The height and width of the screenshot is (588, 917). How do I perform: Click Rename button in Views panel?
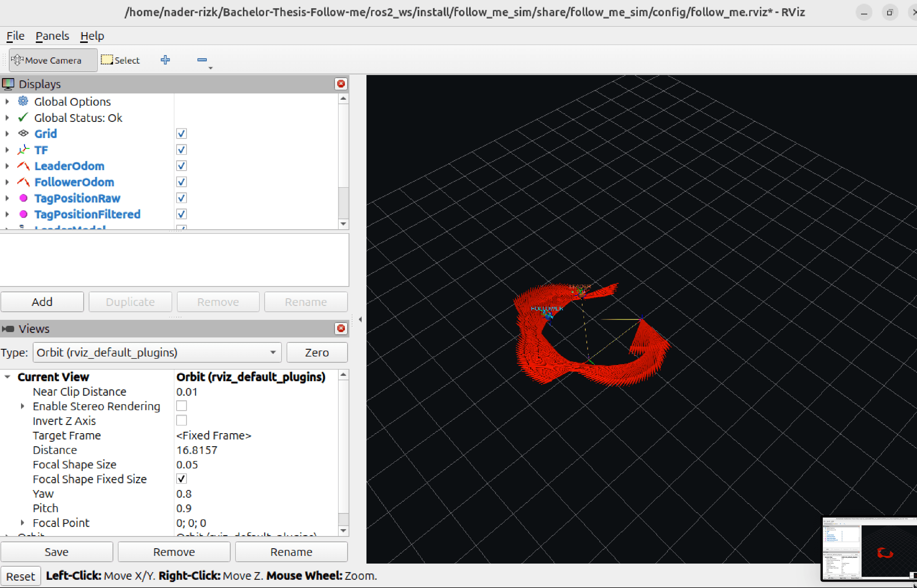coord(291,552)
